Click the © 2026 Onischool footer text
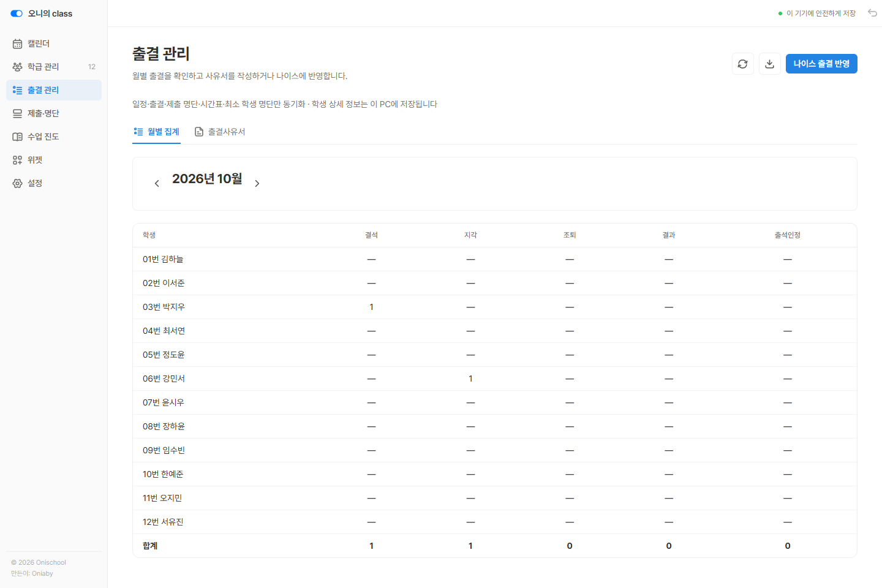The height and width of the screenshot is (588, 882). coord(39,562)
